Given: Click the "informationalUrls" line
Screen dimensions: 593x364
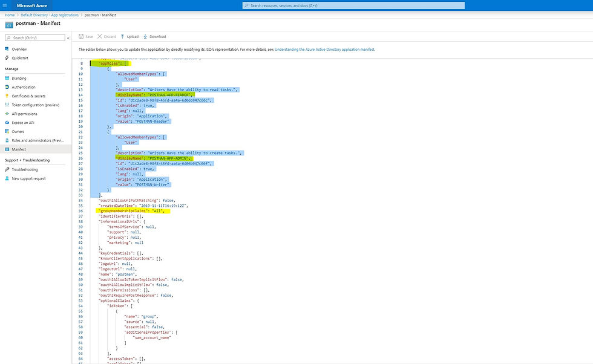Looking at the screenshot, I should (x=122, y=221).
